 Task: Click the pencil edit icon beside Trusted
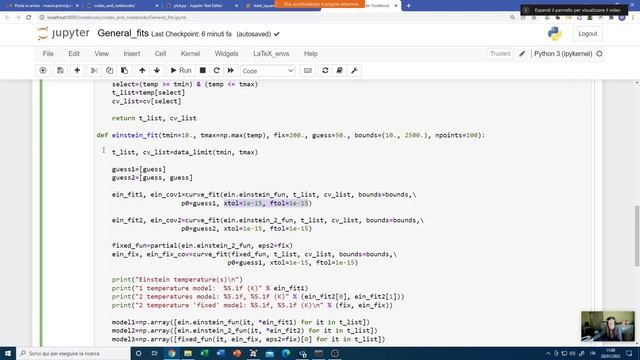[x=522, y=53]
